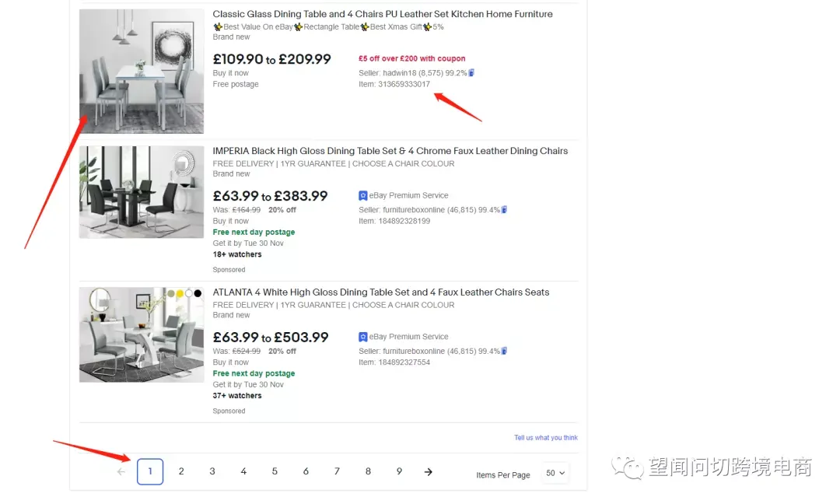840x504 pixels.
Task: Open IMPERIA Black High Gloss listing title
Action: tap(390, 151)
